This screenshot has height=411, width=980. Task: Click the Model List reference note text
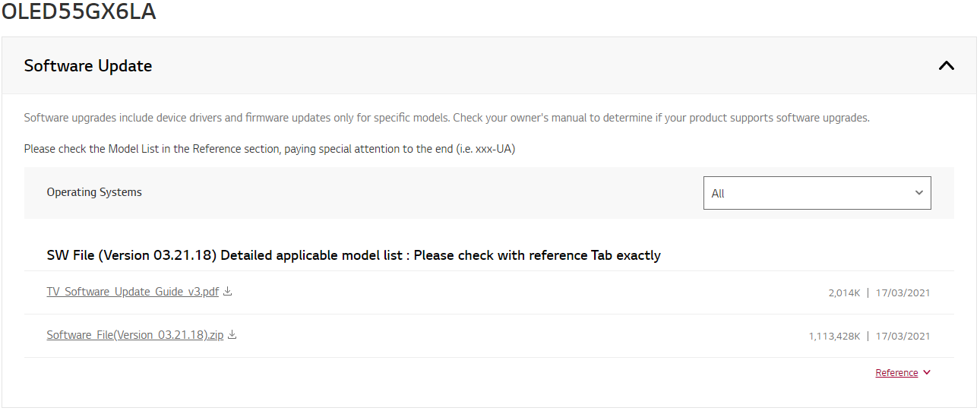[270, 149]
